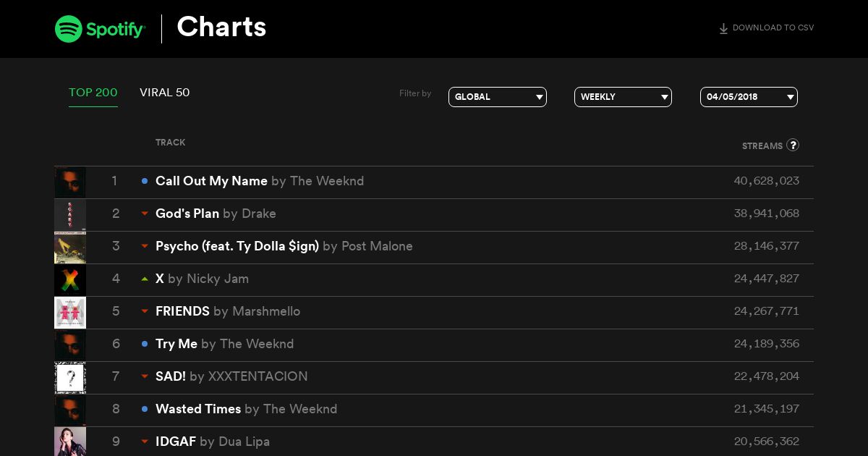868x456 pixels.
Task: Click the blue dot beside Call Out My Name
Action: (x=145, y=181)
